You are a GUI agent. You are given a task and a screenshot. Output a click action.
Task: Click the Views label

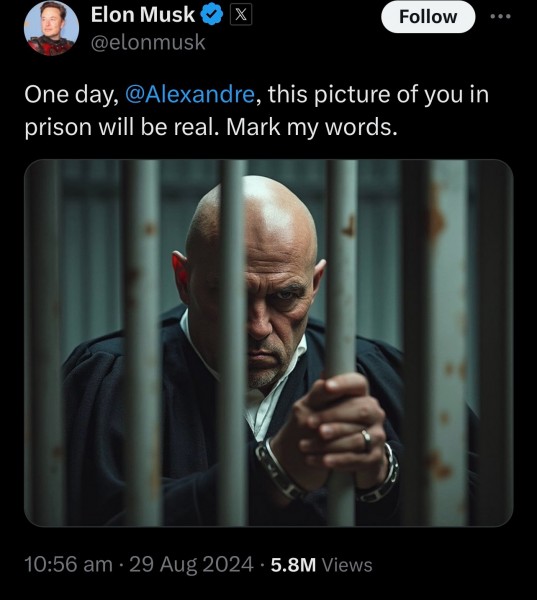point(347,565)
